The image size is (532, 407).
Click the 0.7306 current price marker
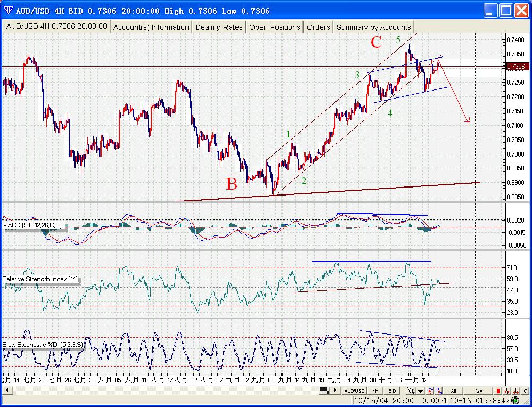click(517, 67)
